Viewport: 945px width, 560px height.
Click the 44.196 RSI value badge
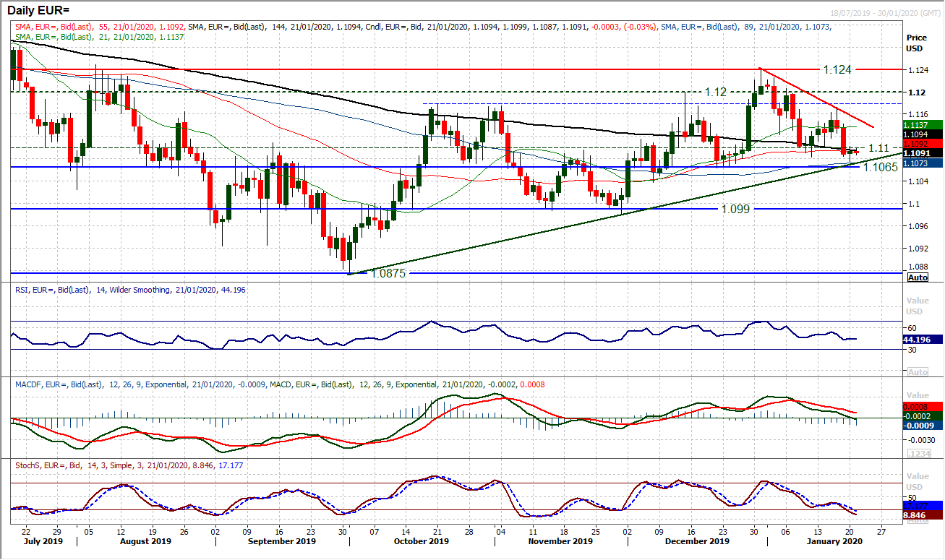920,339
